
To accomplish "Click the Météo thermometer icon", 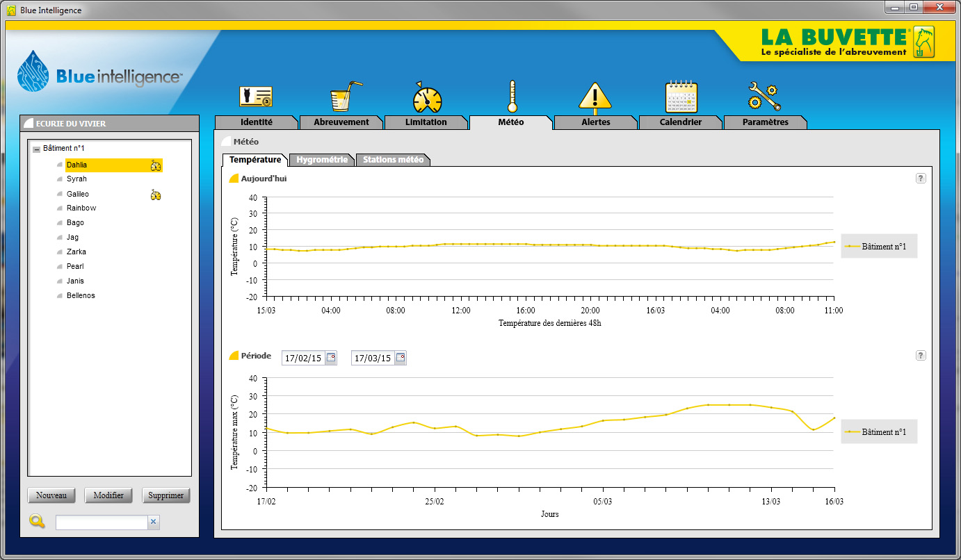I will [512, 97].
